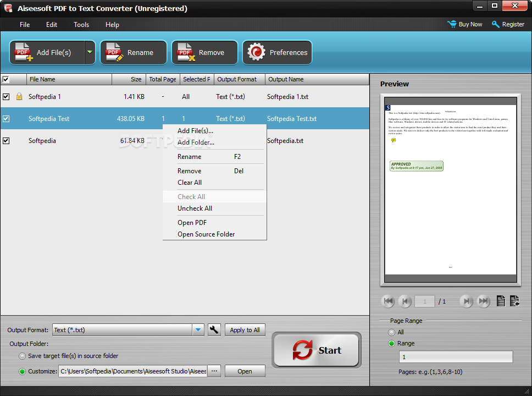Click the document export icon beside page controls
532x396 pixels.
[x=515, y=301]
